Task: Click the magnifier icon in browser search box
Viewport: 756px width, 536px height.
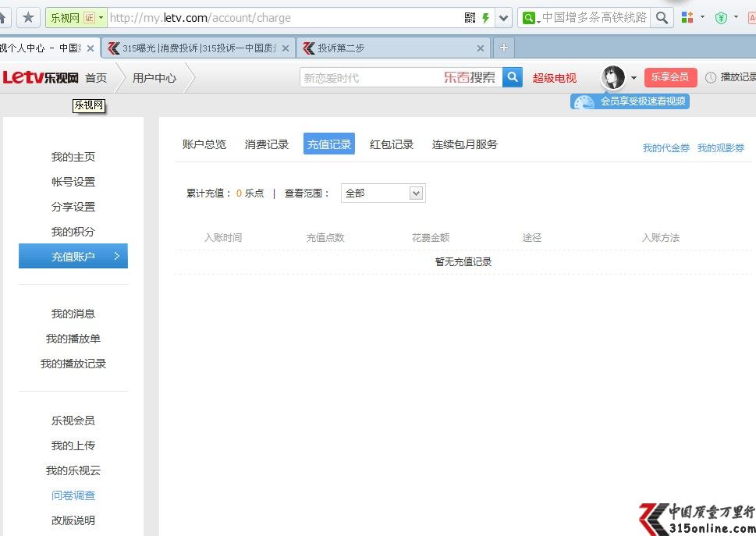Action: tap(662, 17)
